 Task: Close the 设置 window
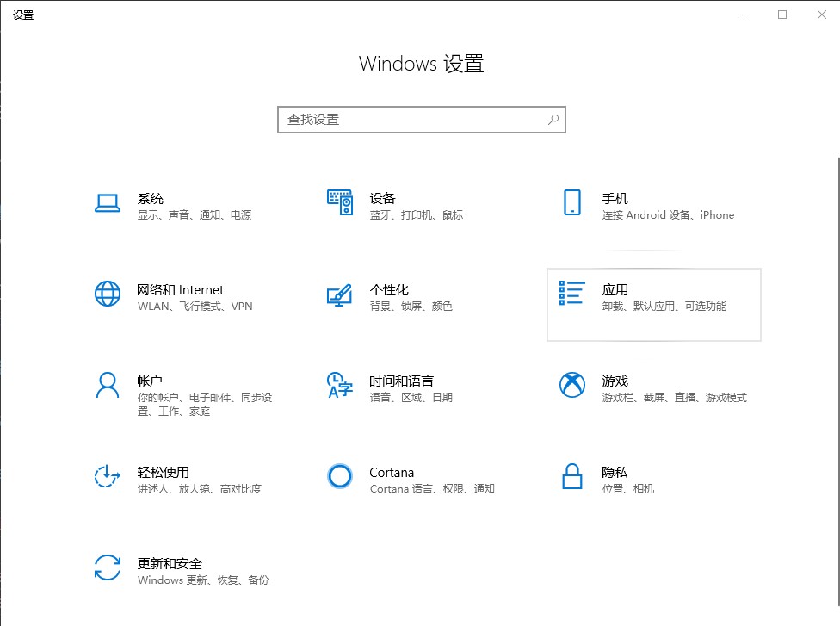[x=821, y=15]
